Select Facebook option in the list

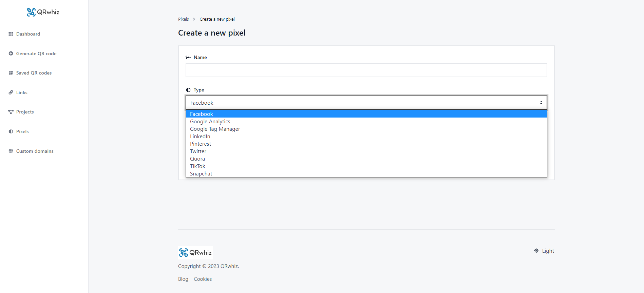click(366, 114)
